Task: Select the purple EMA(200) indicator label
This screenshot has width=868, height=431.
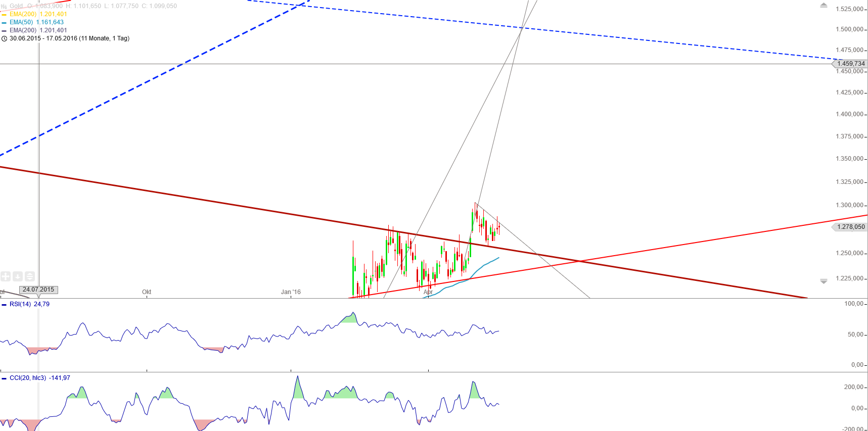Action: pyautogui.click(x=23, y=30)
